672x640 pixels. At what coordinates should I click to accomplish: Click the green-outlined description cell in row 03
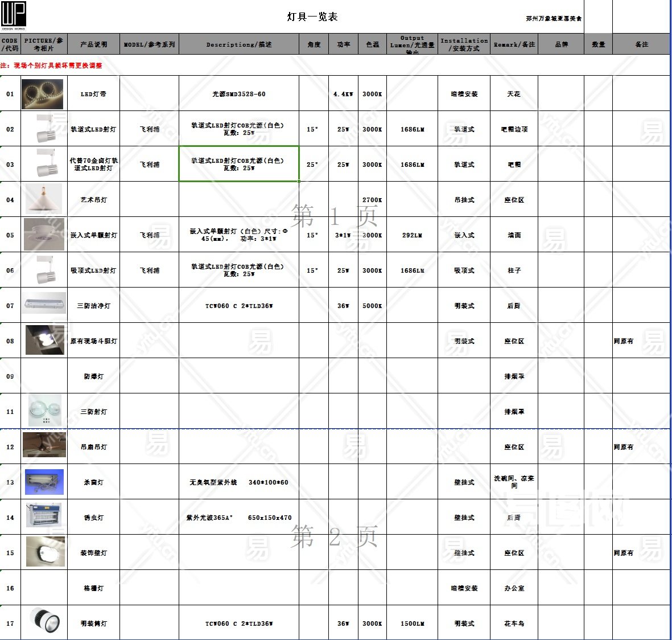[x=239, y=164]
